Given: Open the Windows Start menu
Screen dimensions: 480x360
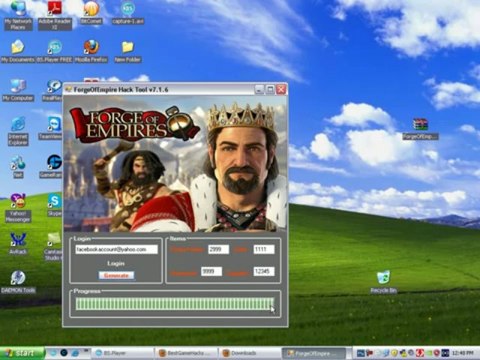Looking at the screenshot, I should click(x=22, y=353).
